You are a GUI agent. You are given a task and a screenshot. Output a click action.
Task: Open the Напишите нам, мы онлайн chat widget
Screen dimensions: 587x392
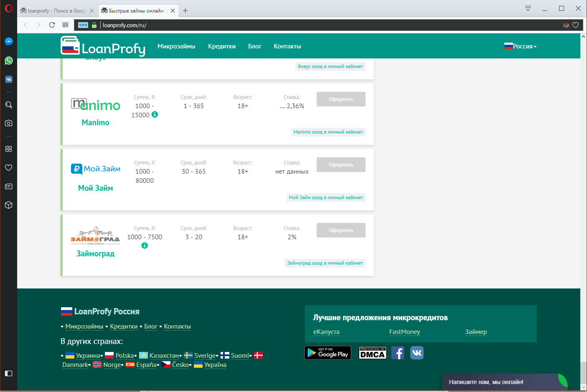point(505,382)
